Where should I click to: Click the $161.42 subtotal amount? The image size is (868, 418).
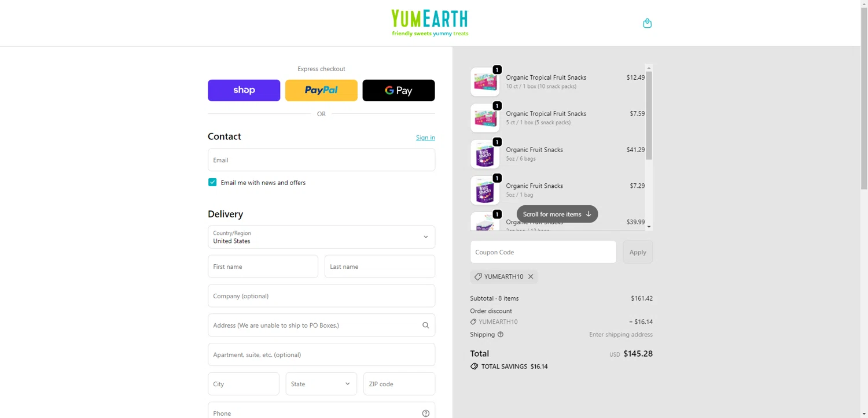[642, 298]
